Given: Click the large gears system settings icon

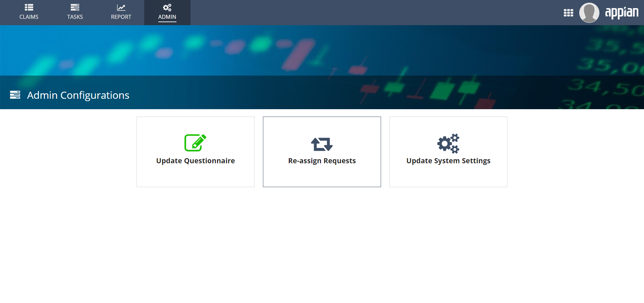Looking at the screenshot, I should (448, 143).
